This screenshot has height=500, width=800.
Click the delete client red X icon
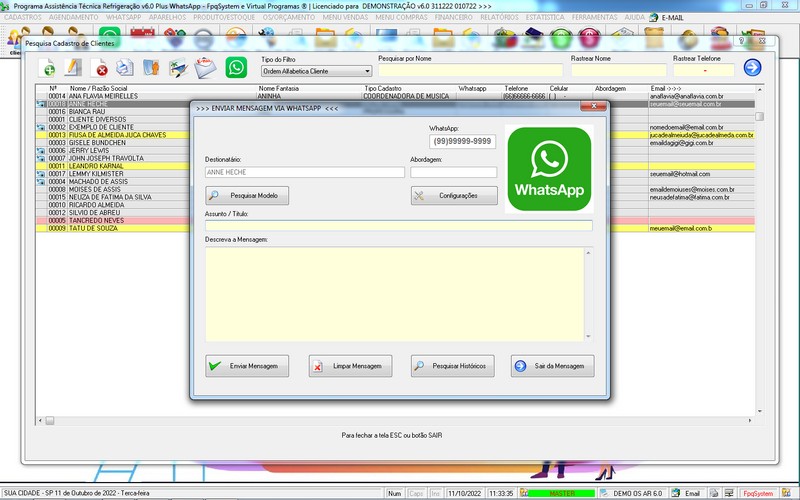[100, 68]
